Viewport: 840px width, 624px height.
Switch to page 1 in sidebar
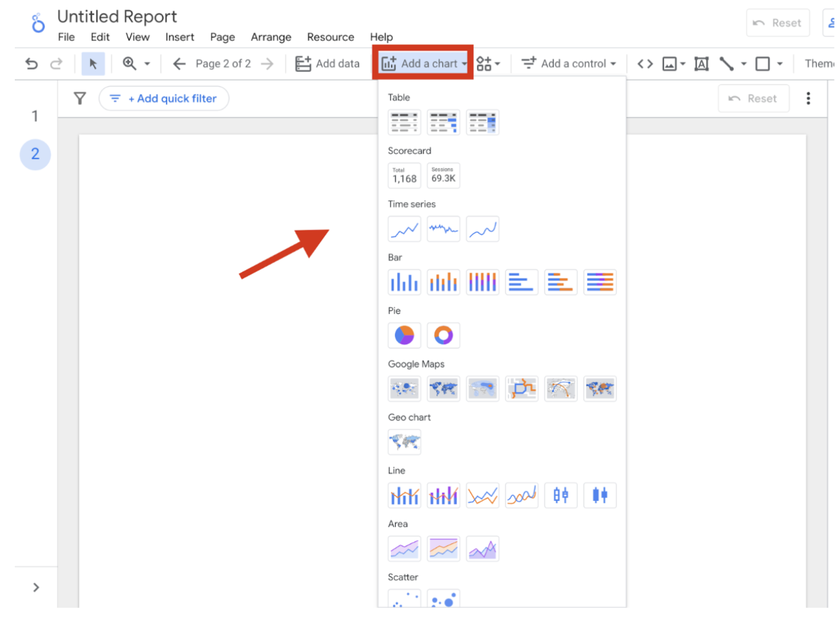pyautogui.click(x=35, y=116)
